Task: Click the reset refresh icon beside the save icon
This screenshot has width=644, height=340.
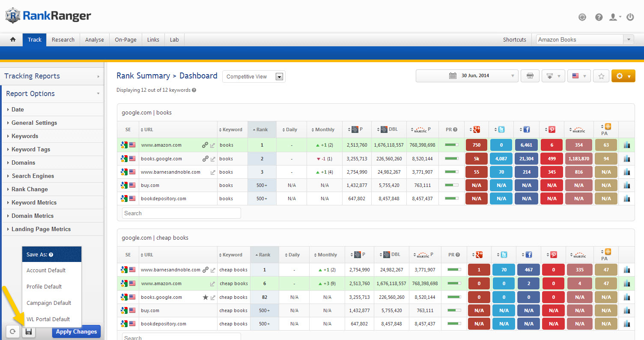Action: point(13,331)
